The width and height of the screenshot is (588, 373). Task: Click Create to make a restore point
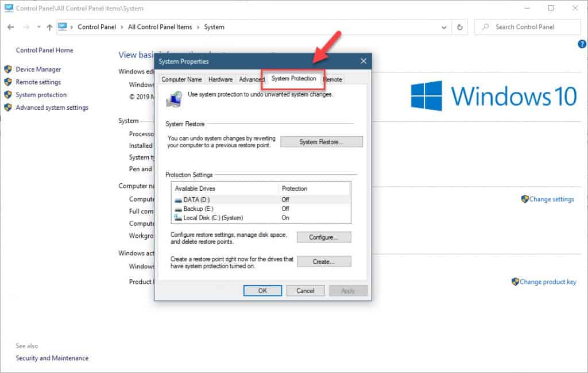click(x=324, y=261)
